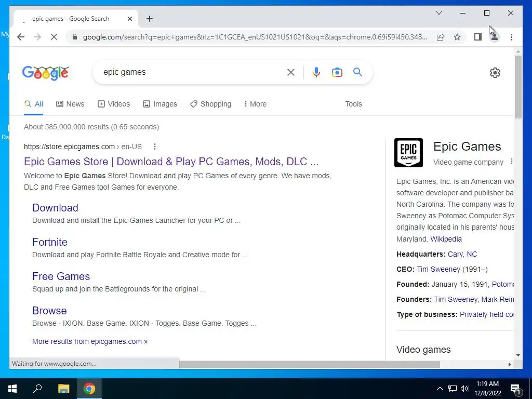The image size is (532, 399).
Task: Open Windows taskbar search
Action: coord(37,389)
